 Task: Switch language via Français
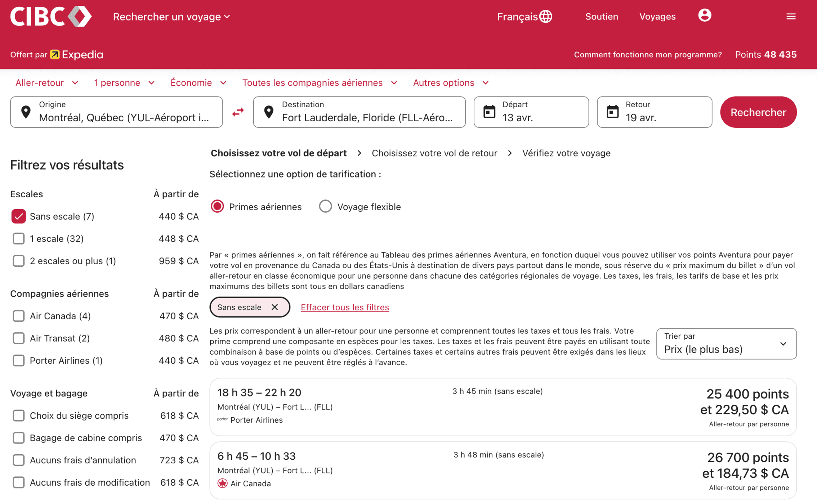[524, 17]
